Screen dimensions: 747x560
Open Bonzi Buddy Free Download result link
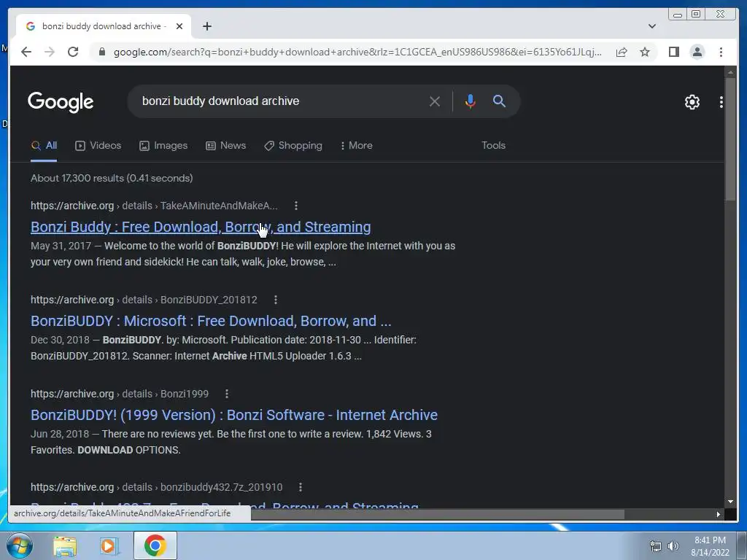click(201, 227)
